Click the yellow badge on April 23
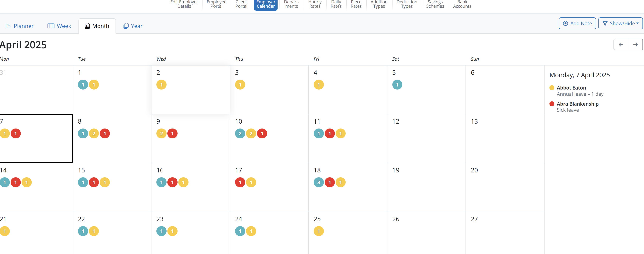The height and width of the screenshot is (254, 644). pyautogui.click(x=172, y=231)
